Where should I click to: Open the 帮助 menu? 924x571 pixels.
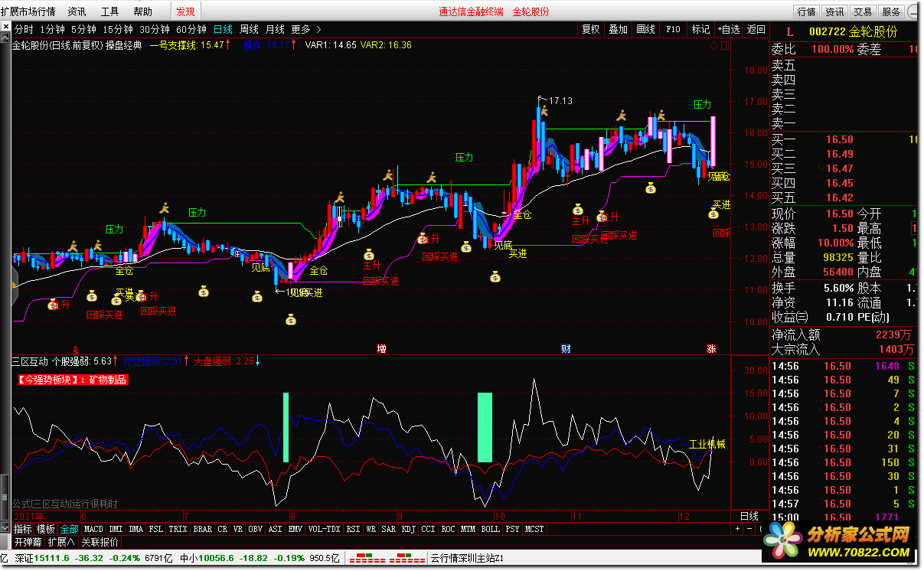(x=142, y=11)
